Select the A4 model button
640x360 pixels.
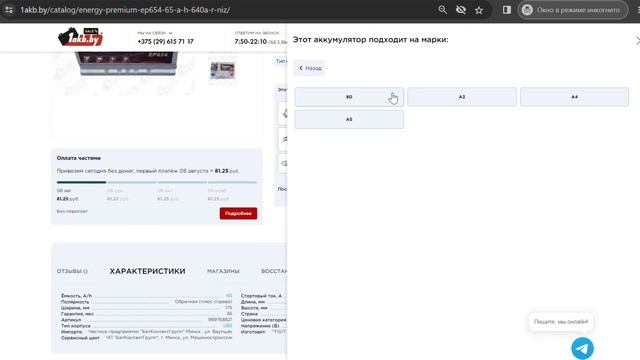tap(574, 97)
